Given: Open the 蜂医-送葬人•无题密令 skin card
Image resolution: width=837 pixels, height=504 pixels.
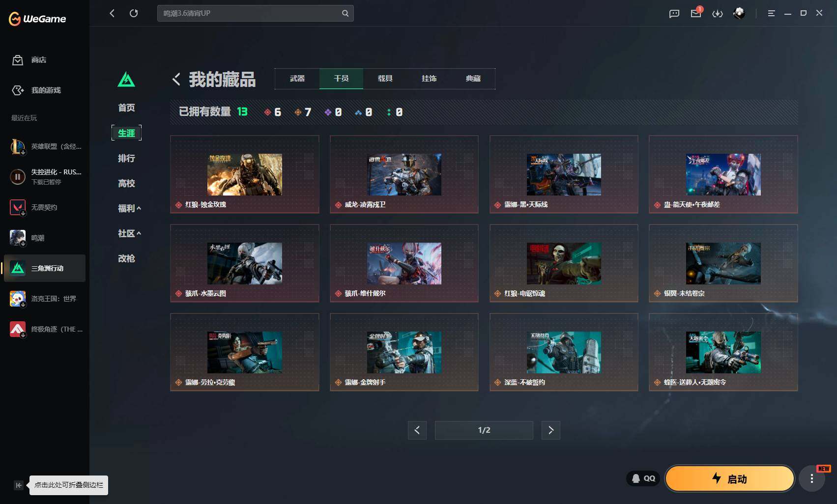Looking at the screenshot, I should point(723,352).
